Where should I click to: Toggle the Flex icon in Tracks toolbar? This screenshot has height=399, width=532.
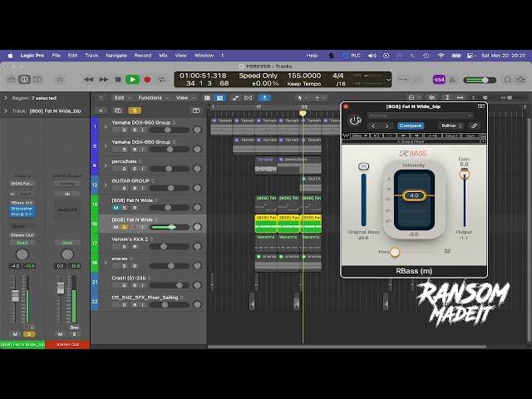pos(249,98)
